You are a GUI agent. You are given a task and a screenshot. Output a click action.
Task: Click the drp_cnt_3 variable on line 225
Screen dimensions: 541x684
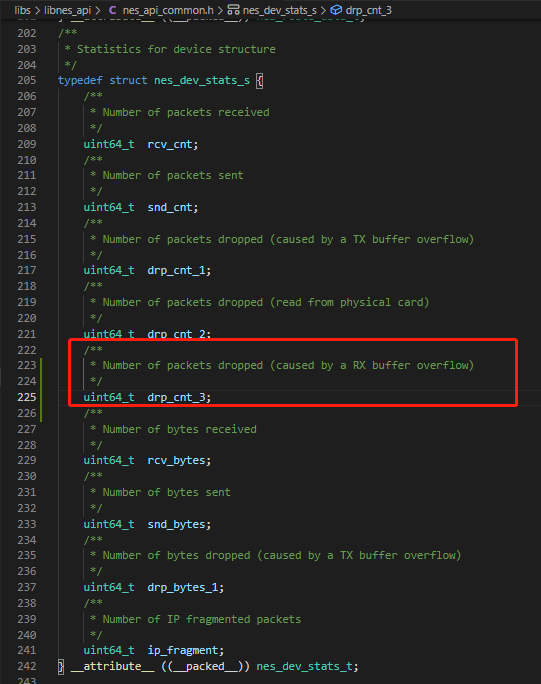[x=176, y=397]
